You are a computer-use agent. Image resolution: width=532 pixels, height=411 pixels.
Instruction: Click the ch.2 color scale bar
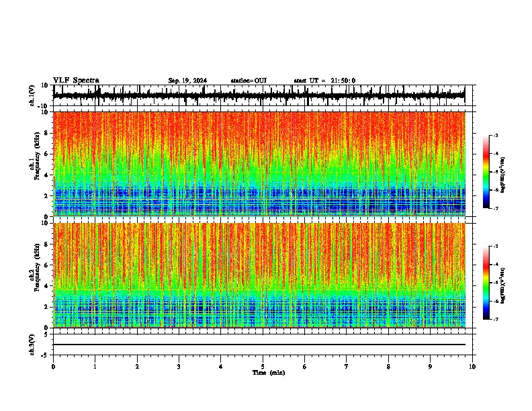[486, 283]
